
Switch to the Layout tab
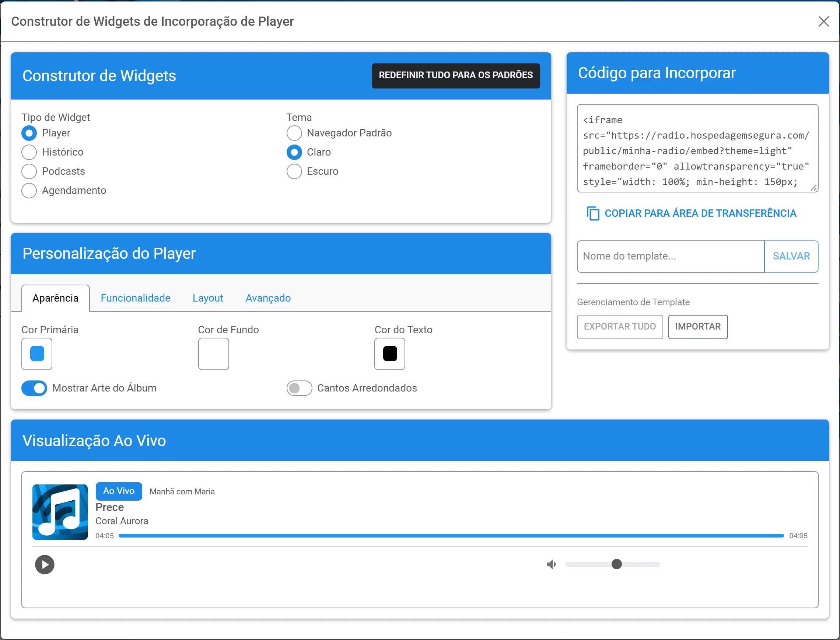207,298
